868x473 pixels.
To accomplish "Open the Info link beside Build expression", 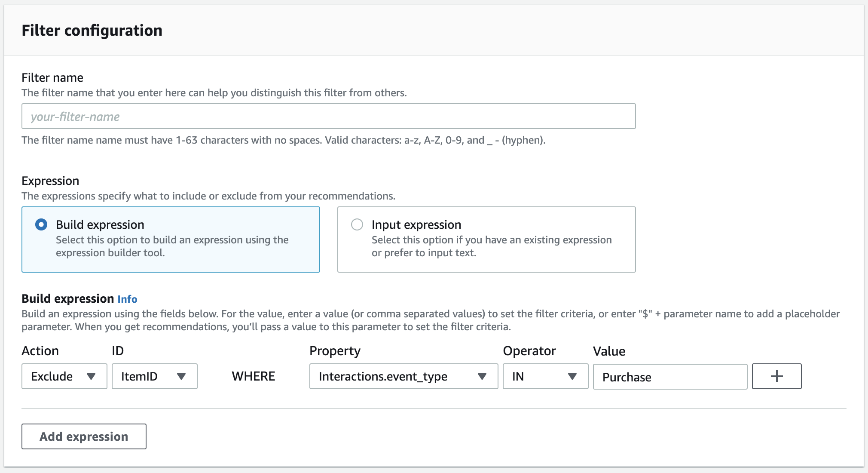I will (127, 299).
